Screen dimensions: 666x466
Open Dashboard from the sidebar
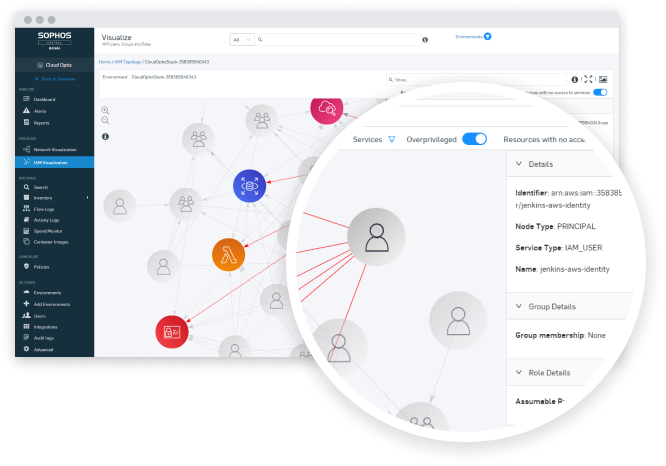pos(45,98)
